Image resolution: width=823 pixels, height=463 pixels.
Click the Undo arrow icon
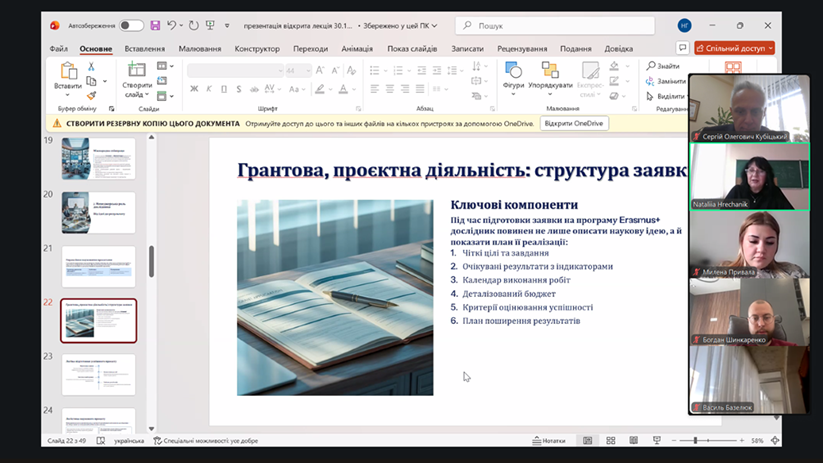172,25
